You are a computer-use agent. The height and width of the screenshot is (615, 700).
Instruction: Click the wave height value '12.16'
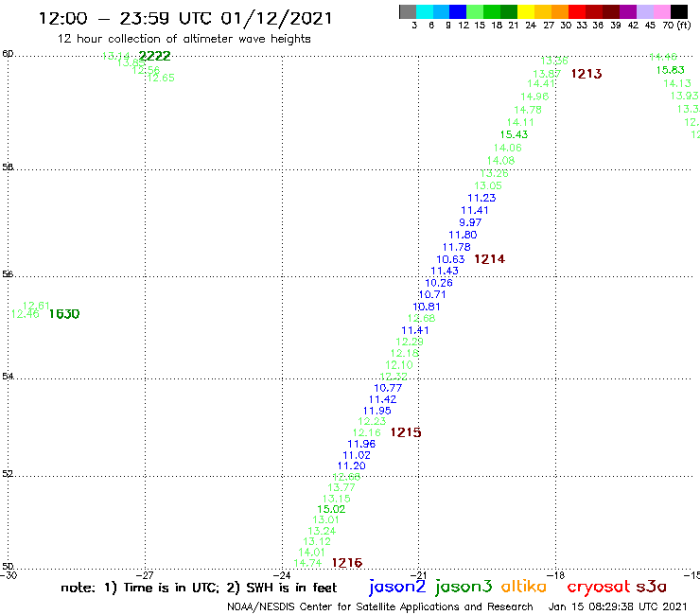click(x=366, y=432)
